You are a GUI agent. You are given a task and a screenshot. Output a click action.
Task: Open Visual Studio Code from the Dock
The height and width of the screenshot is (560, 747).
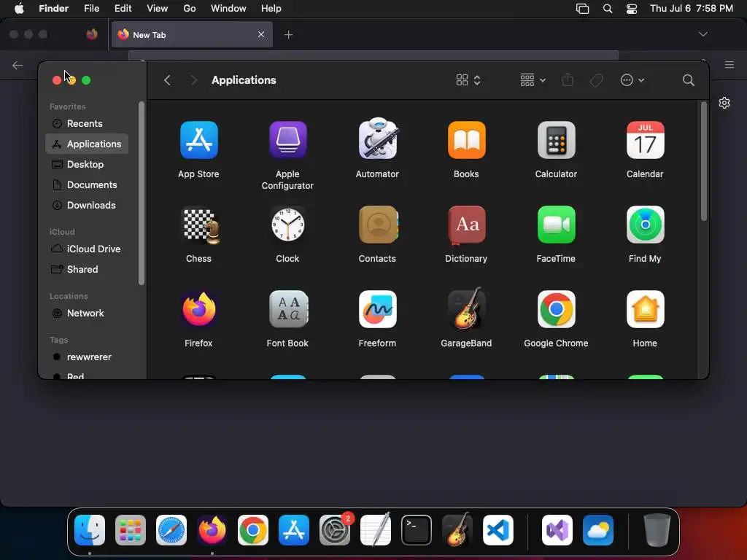point(498,530)
